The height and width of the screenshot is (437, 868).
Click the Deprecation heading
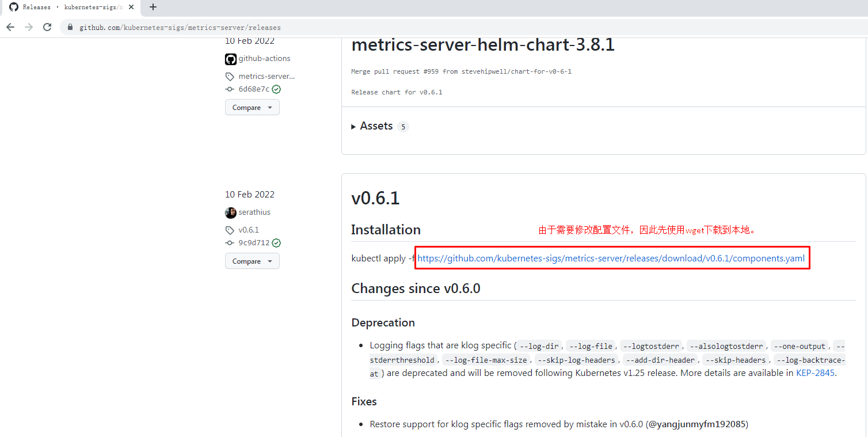pyautogui.click(x=383, y=322)
